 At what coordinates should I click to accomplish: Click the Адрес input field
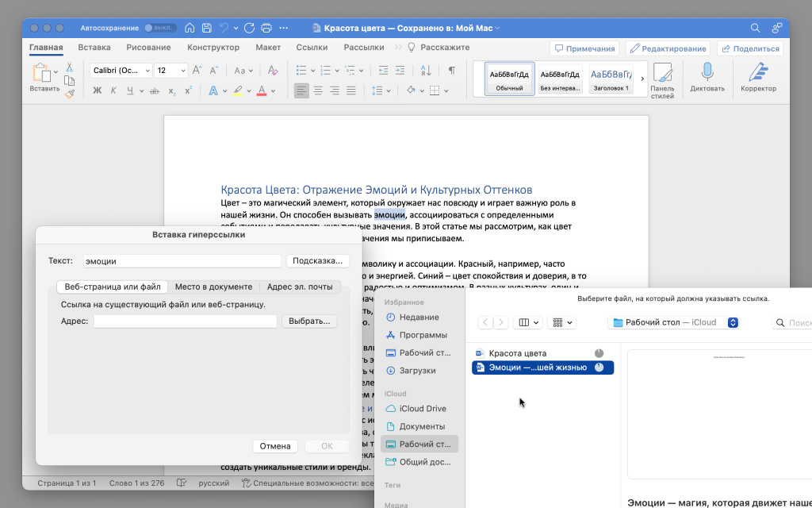185,321
